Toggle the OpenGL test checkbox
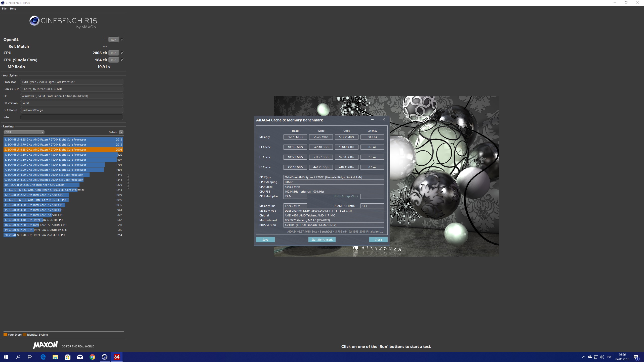 coord(122,39)
